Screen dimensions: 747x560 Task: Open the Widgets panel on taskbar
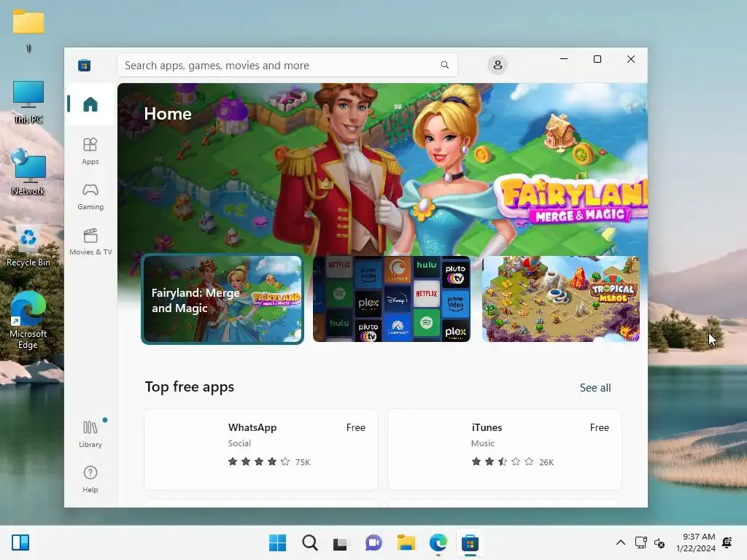coord(20,542)
